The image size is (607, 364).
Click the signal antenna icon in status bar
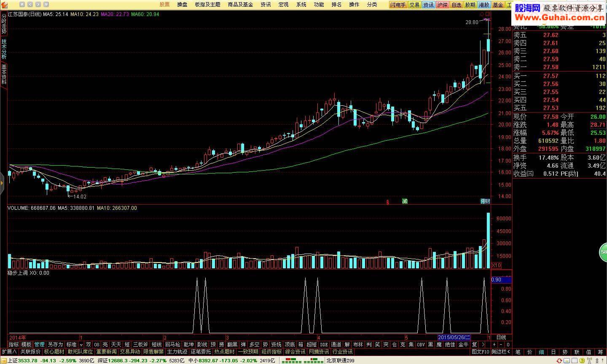(x=589, y=361)
